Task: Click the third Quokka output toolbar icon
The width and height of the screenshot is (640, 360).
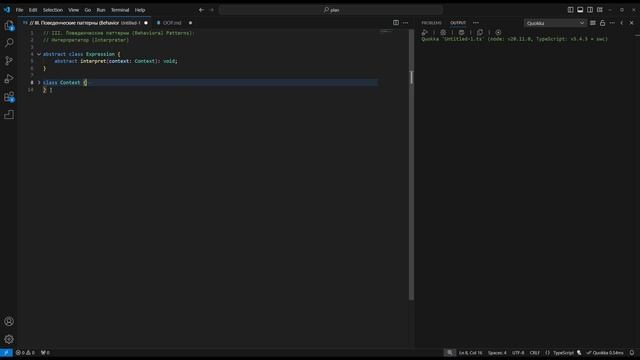Action: pos(461,32)
